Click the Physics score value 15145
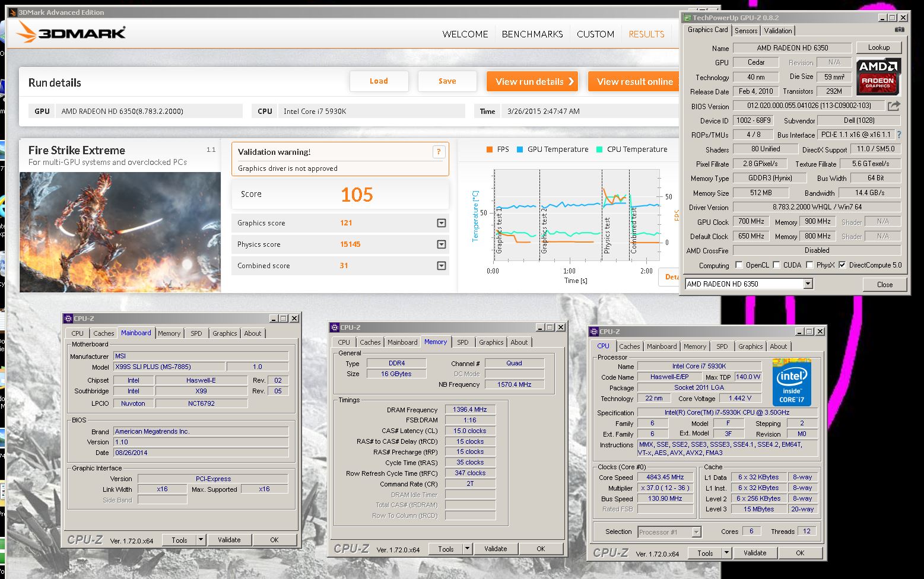The image size is (924, 579). coord(350,244)
